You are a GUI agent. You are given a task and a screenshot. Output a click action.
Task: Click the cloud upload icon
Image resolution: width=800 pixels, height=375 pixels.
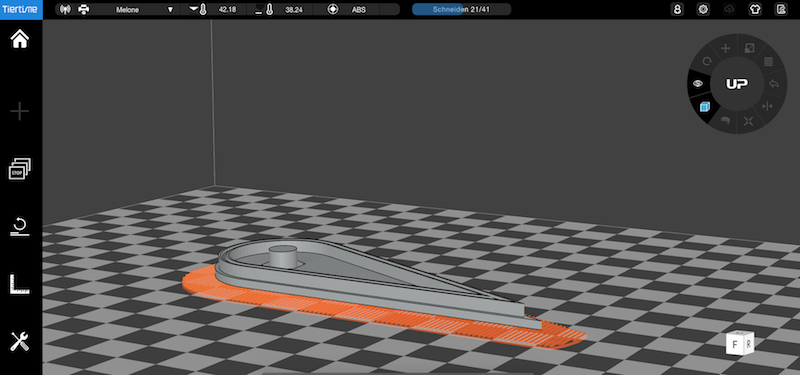coord(730,9)
